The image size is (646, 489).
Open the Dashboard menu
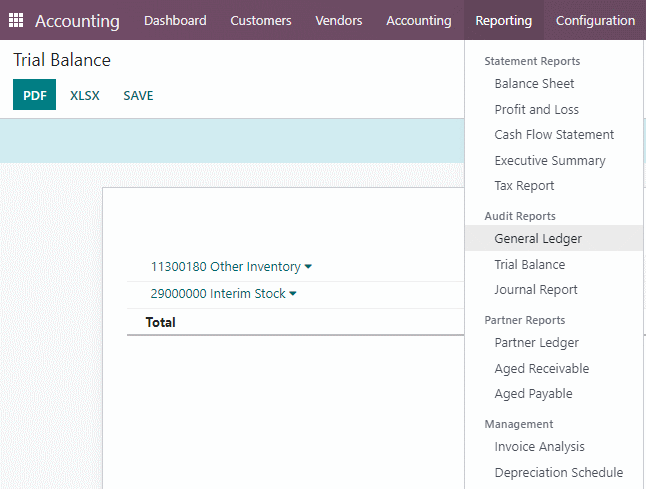175,20
